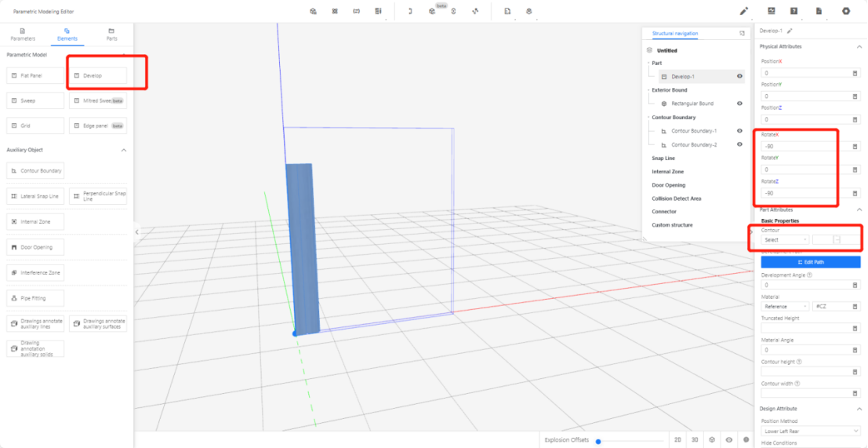Screen dimensions: 868x448
Task: Hide Develop-1 with its eye icon
Action: (x=739, y=77)
